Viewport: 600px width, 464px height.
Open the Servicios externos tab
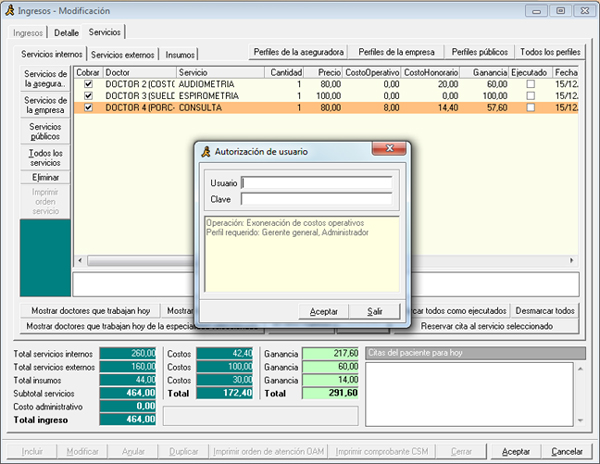point(124,54)
